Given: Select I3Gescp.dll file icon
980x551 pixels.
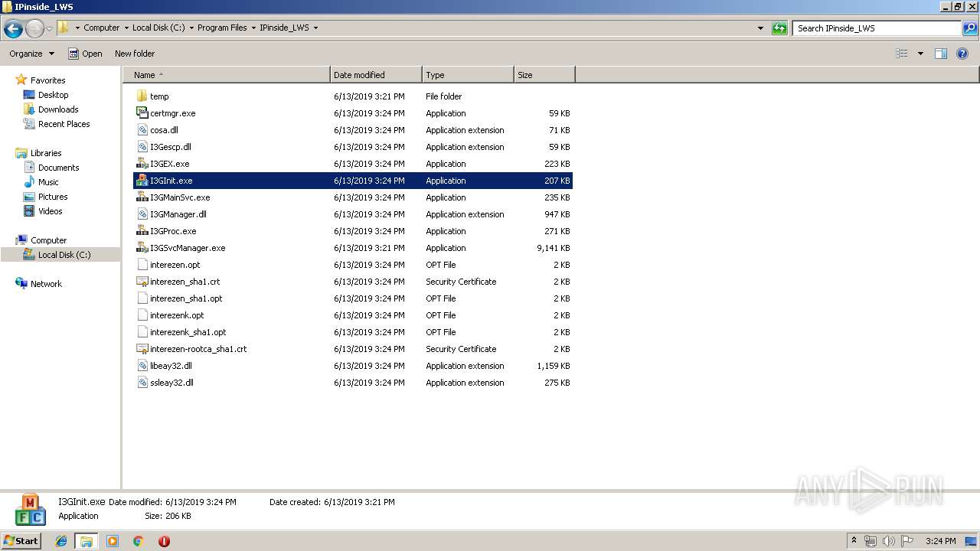Looking at the screenshot, I should click(142, 147).
